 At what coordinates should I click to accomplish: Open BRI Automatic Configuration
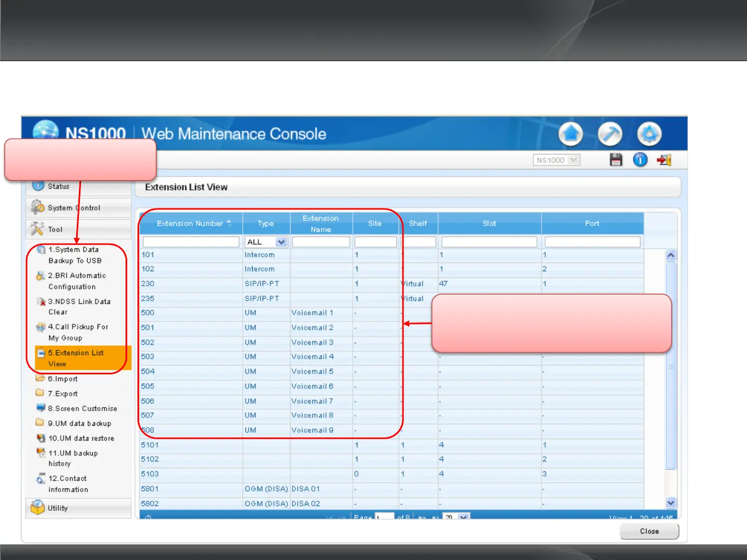(x=77, y=281)
